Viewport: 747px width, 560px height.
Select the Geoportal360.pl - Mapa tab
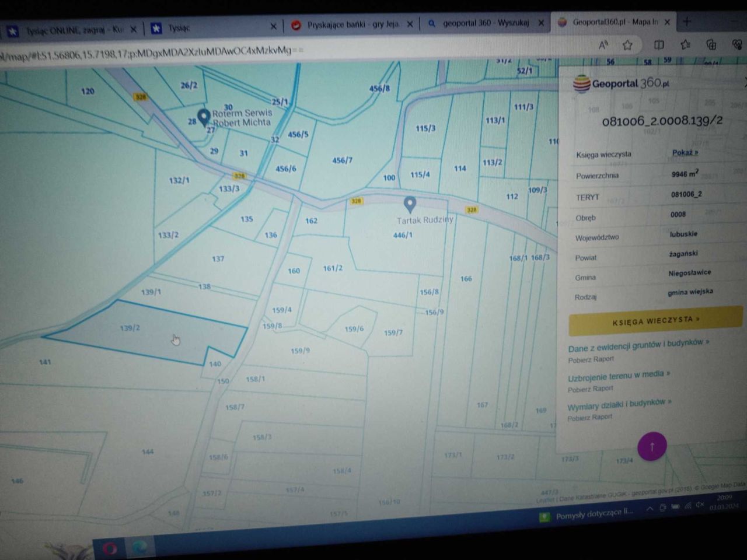[x=613, y=22]
